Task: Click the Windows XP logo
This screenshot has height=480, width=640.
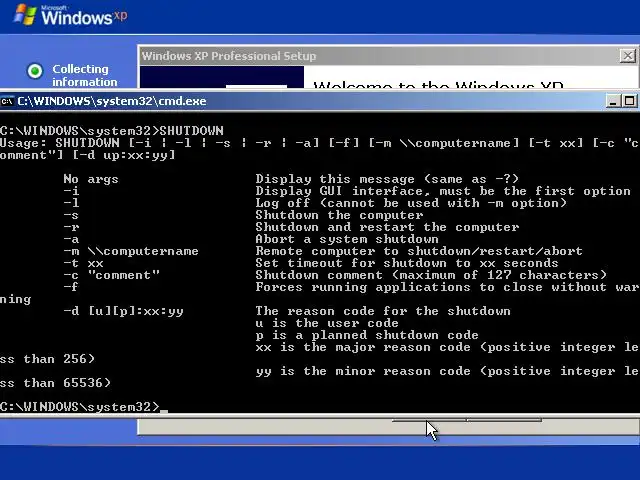Action: click(71, 15)
